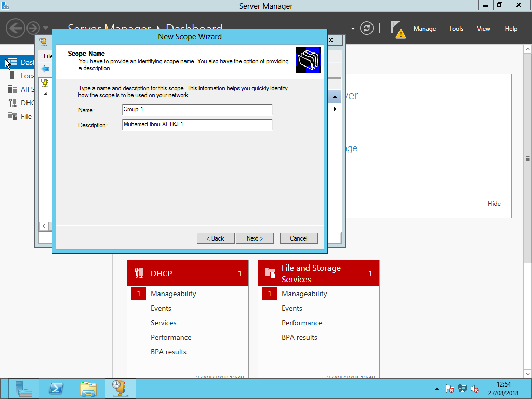The image size is (532, 399).
Task: Click the DHCP console back arrow icon
Action: coord(45,69)
